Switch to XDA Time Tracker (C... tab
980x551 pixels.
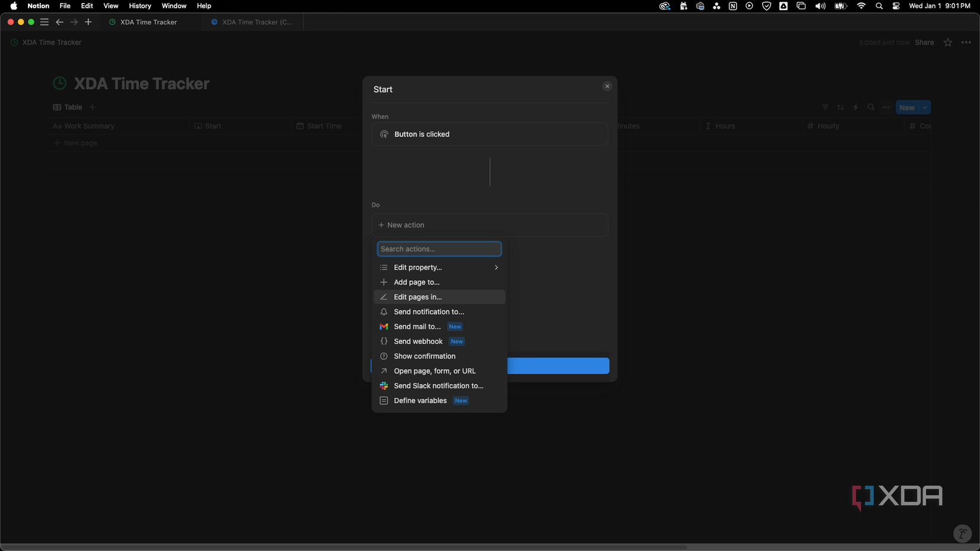252,22
